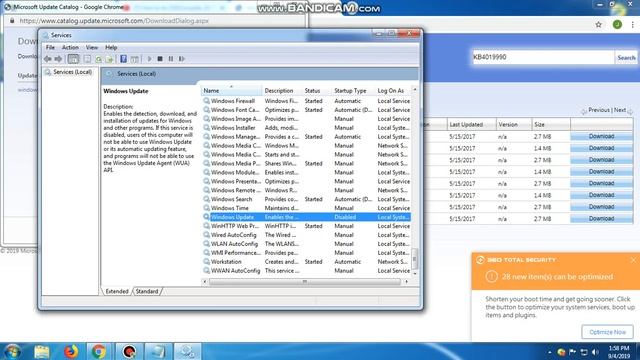Sort catalog by Size column header
Image resolution: width=640 pixels, height=360 pixels.
(539, 124)
